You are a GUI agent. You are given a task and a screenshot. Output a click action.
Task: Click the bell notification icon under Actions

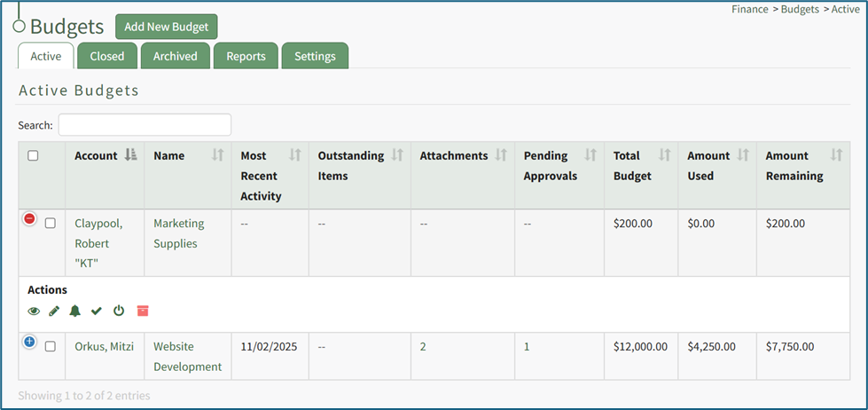(75, 311)
